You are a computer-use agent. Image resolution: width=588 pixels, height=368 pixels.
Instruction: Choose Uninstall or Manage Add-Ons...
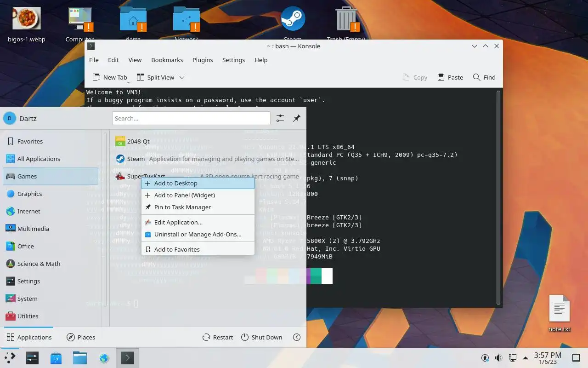(198, 234)
